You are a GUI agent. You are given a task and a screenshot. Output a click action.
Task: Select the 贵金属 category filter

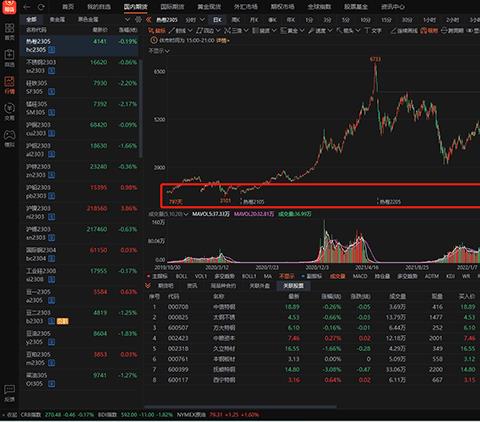57,20
